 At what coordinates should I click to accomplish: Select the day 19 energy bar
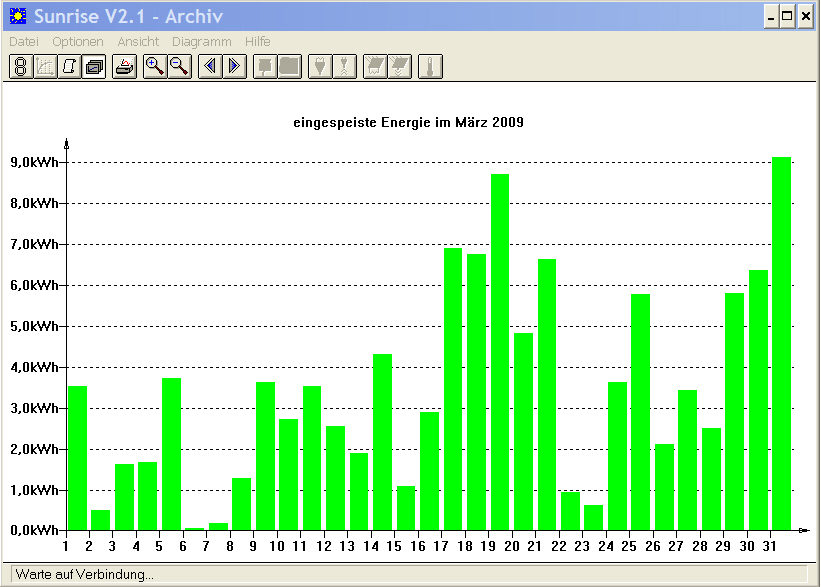point(500,352)
